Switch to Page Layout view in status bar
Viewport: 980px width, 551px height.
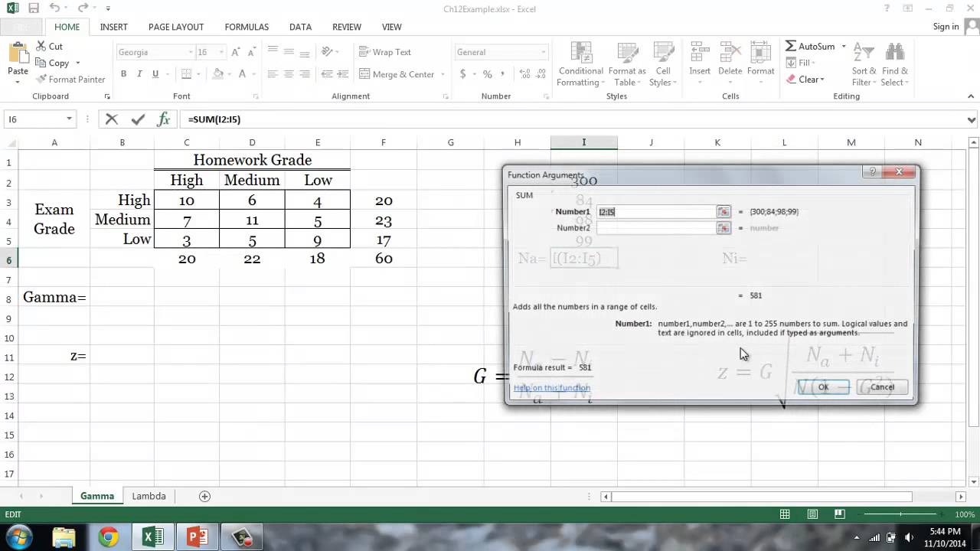(x=812, y=514)
